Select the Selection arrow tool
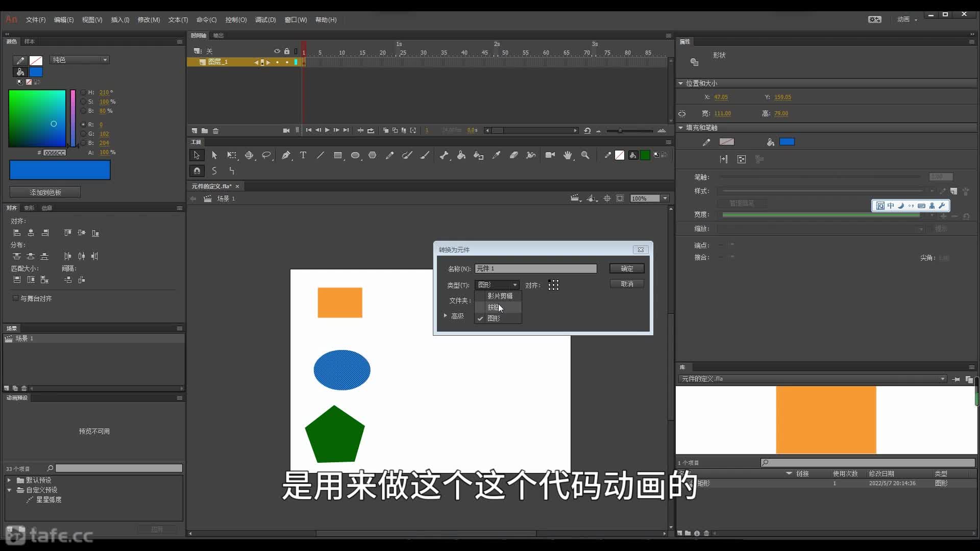Viewport: 980px width, 551px height. [197, 155]
